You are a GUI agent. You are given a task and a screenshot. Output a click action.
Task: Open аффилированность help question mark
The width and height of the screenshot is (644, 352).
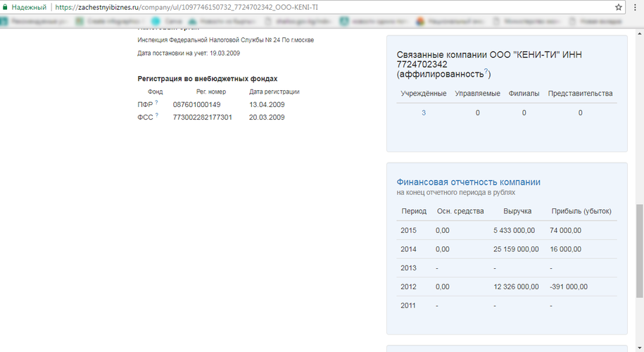pos(486,72)
